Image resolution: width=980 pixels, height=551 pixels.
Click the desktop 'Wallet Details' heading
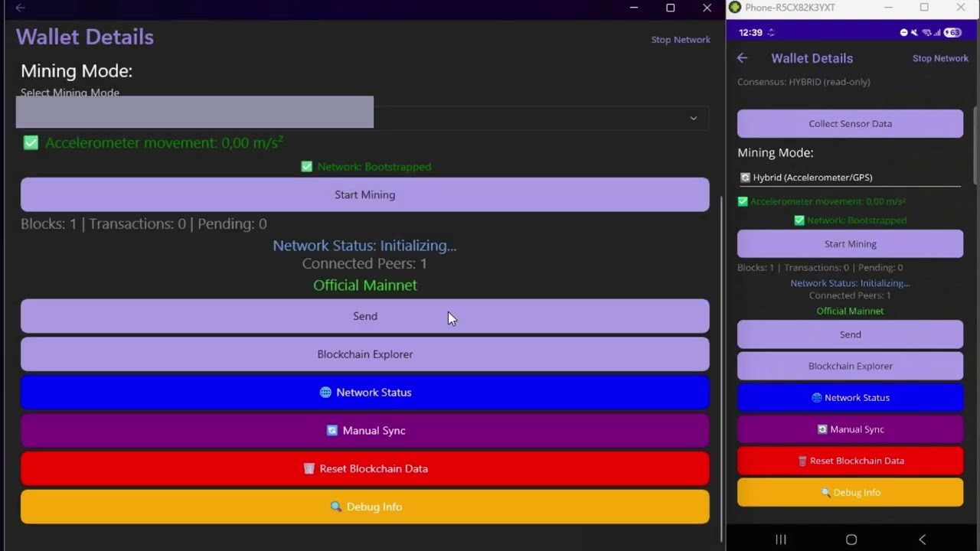click(x=85, y=37)
